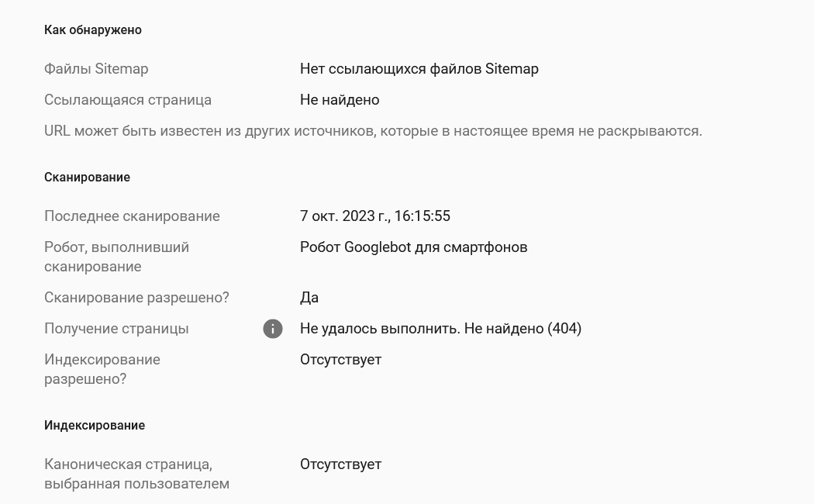Click the last crawl date 7 окт. 2023

(x=374, y=216)
